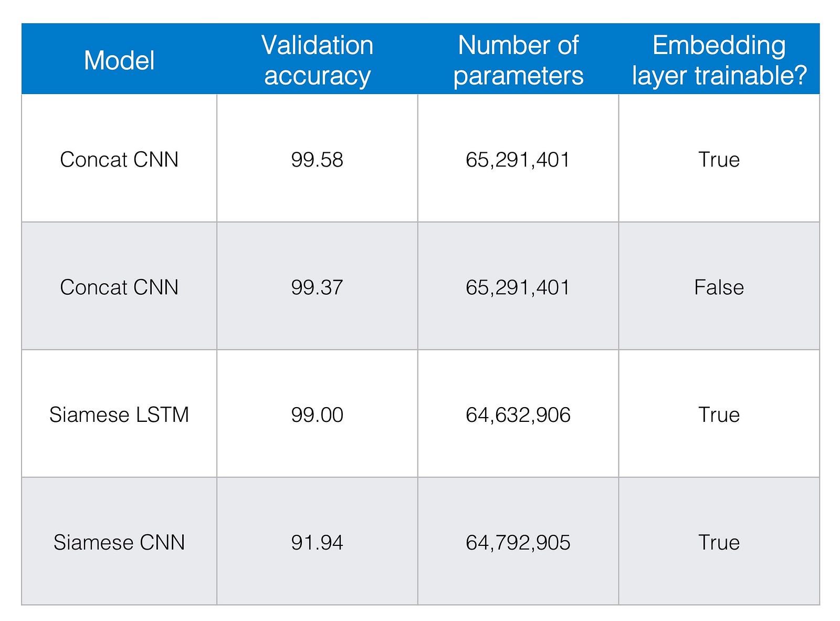Click 65,291,401 in the first data row
This screenshot has height=621, width=840.
pos(518,159)
